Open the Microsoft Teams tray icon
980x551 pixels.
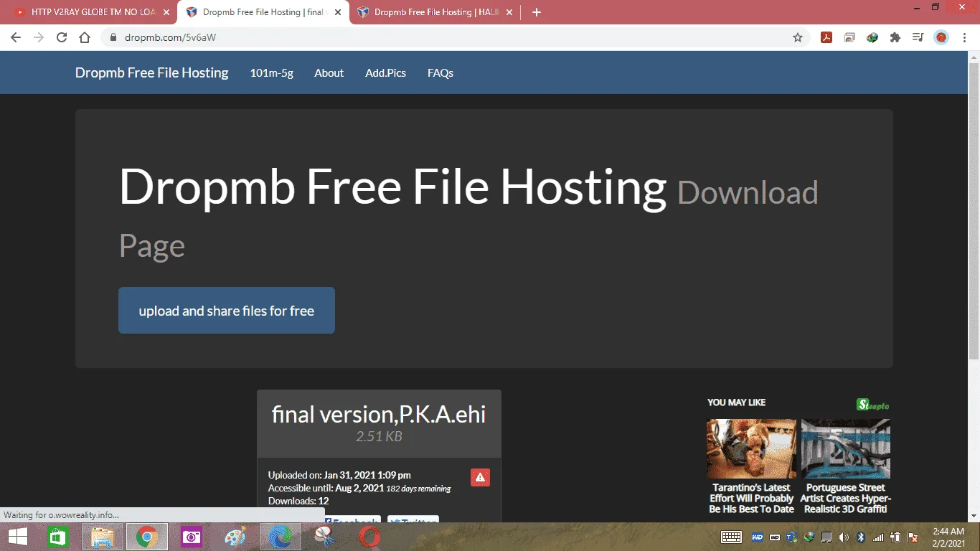[792, 537]
